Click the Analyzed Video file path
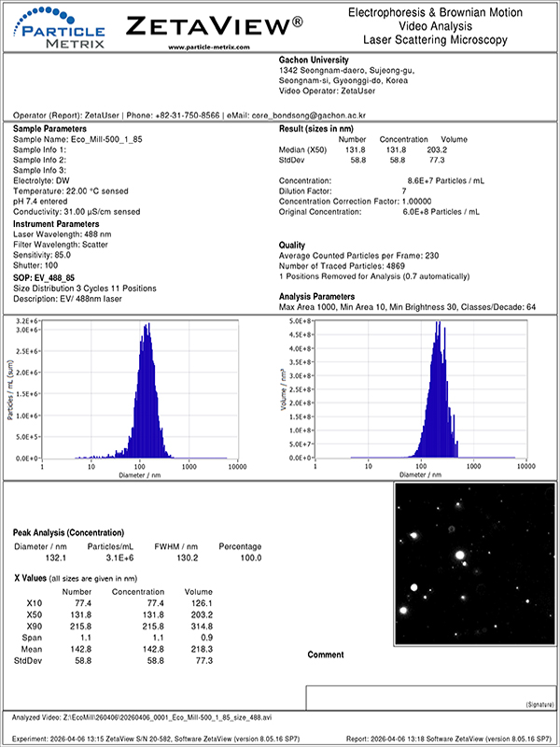Image resolution: width=560 pixels, height=747 pixels. (x=140, y=717)
